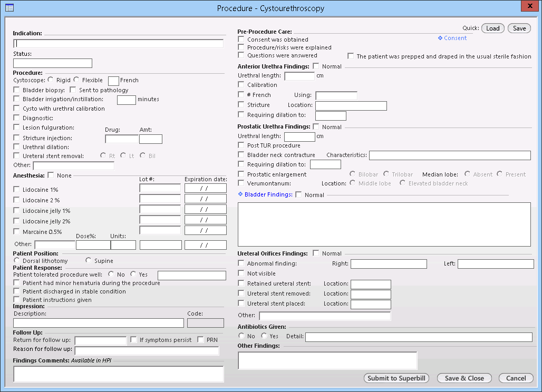
Task: Check Marcaine 0.5%
Action: pyautogui.click(x=16, y=231)
